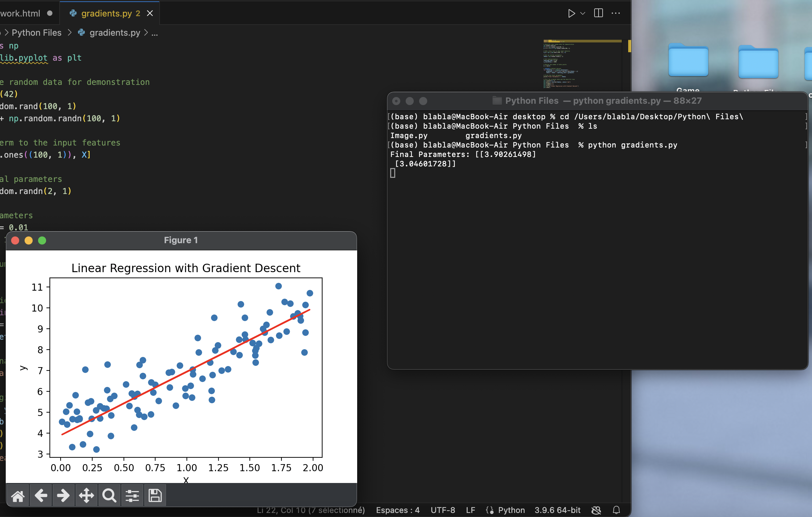The image size is (812, 517).
Task: Select Python interpreter version 3.9.6 64-bit
Action: click(557, 510)
